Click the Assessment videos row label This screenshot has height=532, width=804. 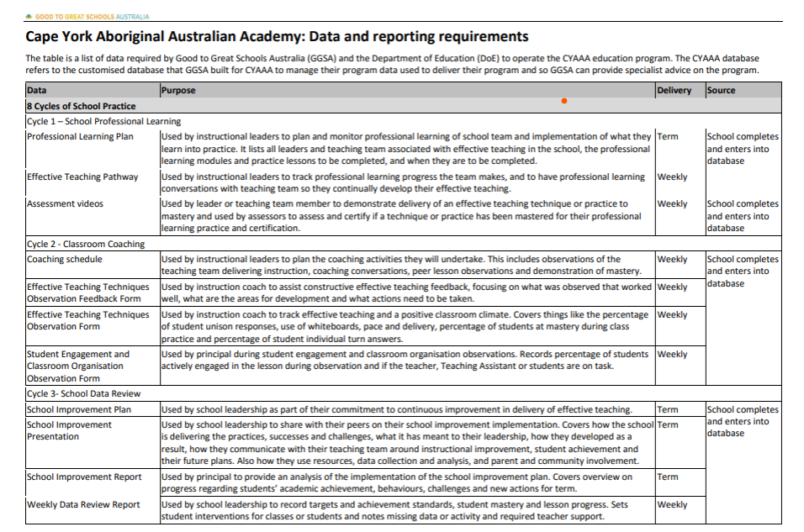(66, 204)
